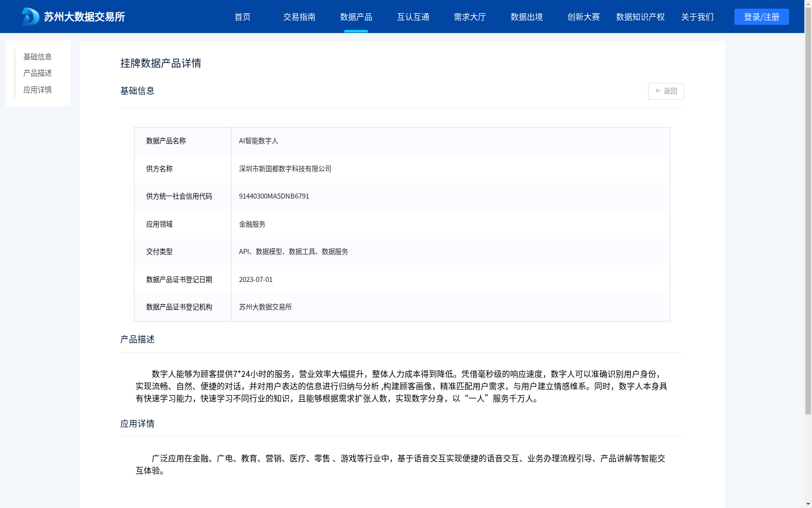812x508 pixels.
Task: Open the 数据出境 nav item
Action: [x=527, y=17]
